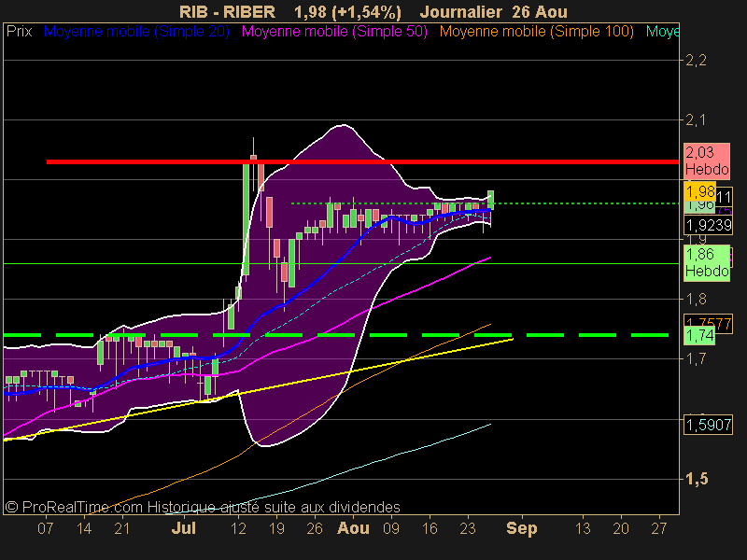
Task: Click the 2,1 price axis label
Action: (696, 120)
